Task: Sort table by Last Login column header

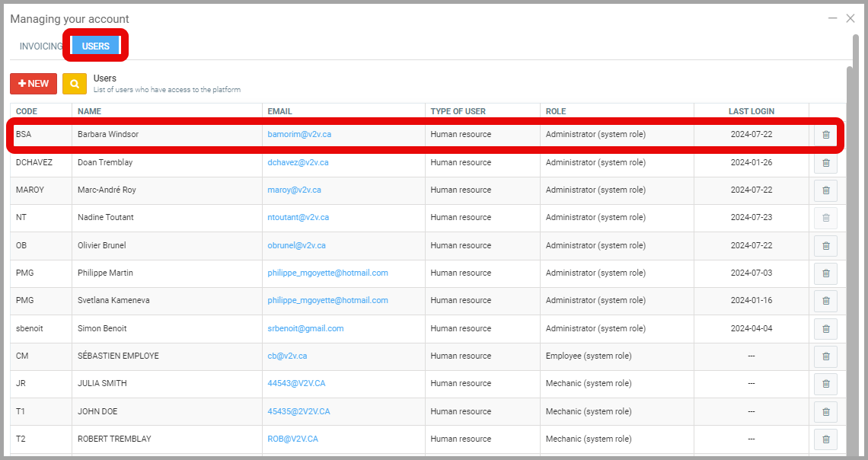Action: click(751, 111)
